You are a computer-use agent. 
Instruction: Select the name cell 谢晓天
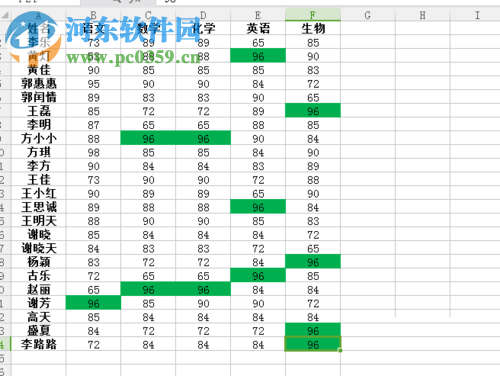pos(39,248)
